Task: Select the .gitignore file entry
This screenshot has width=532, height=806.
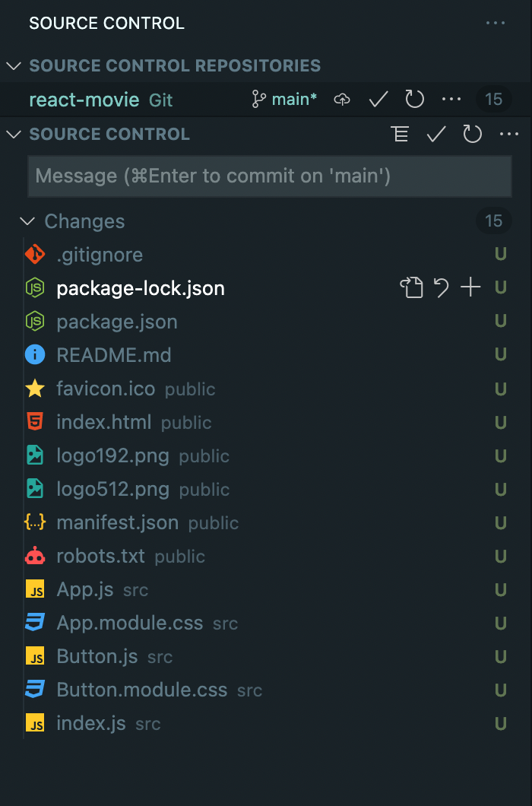Action: click(100, 255)
